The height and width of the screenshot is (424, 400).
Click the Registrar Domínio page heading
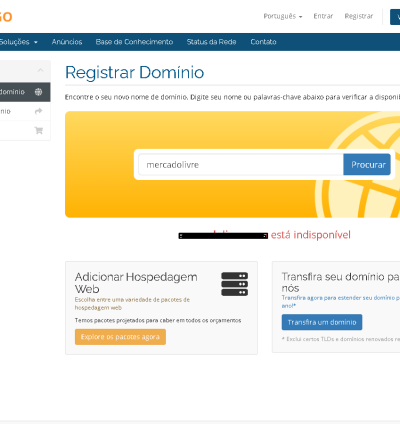(134, 72)
